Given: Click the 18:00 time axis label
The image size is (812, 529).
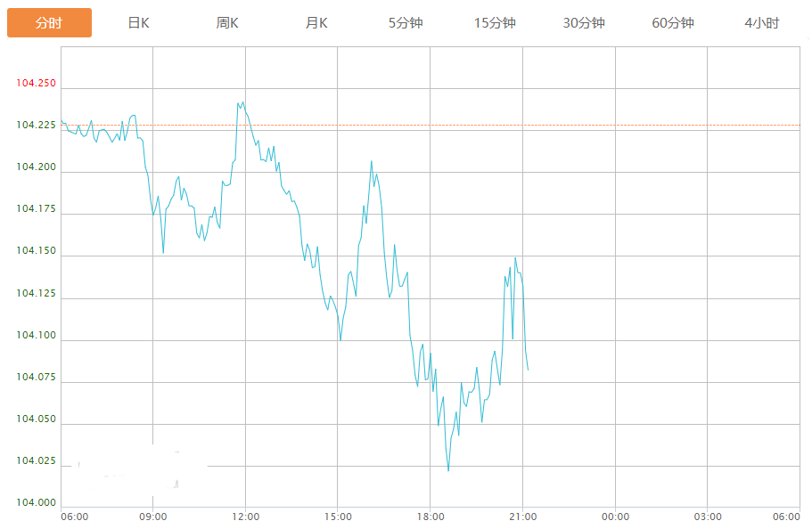Looking at the screenshot, I should pyautogui.click(x=431, y=517).
